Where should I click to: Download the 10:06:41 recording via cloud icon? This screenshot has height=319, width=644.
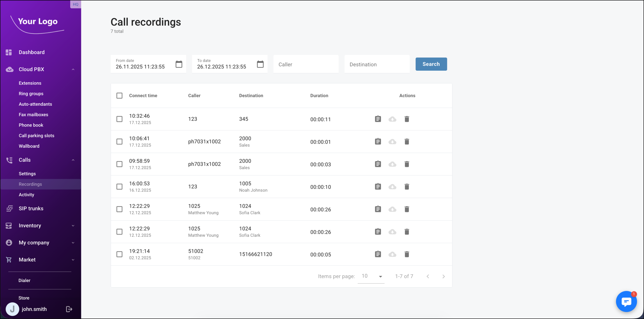pos(392,142)
